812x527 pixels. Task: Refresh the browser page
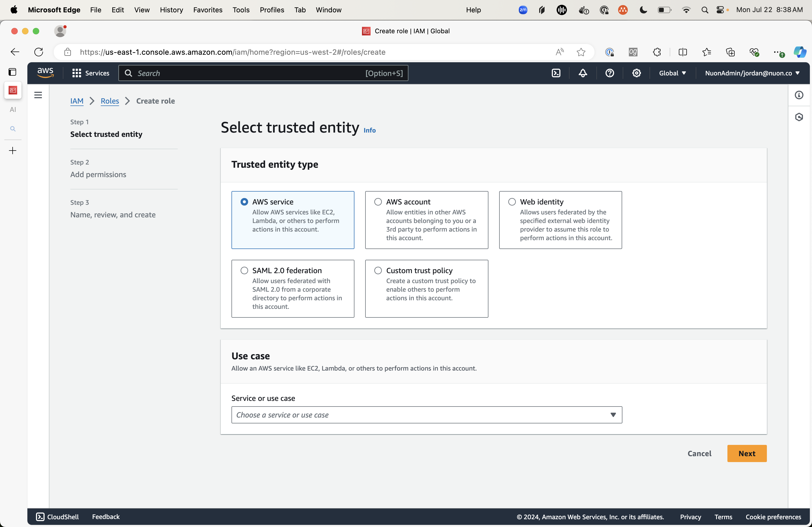tap(39, 52)
